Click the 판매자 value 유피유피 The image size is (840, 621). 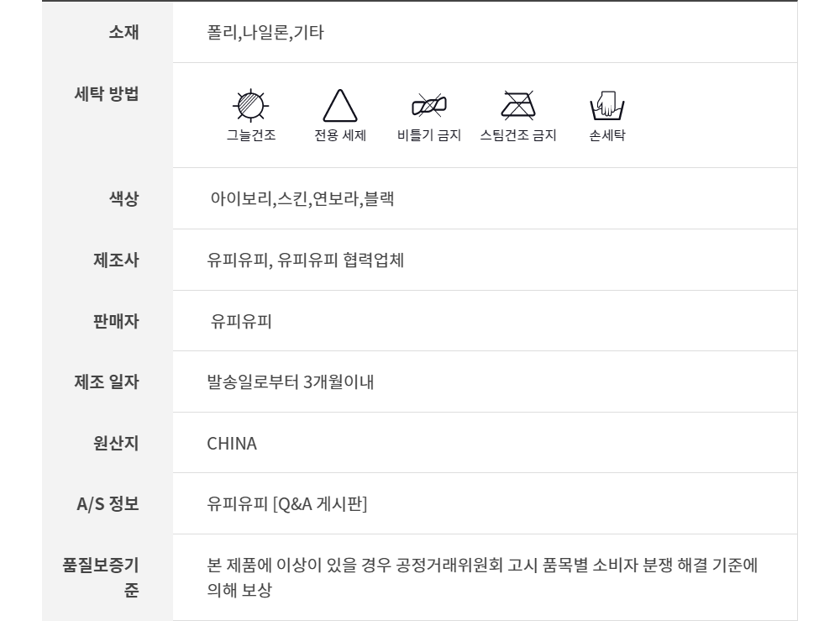pos(241,322)
